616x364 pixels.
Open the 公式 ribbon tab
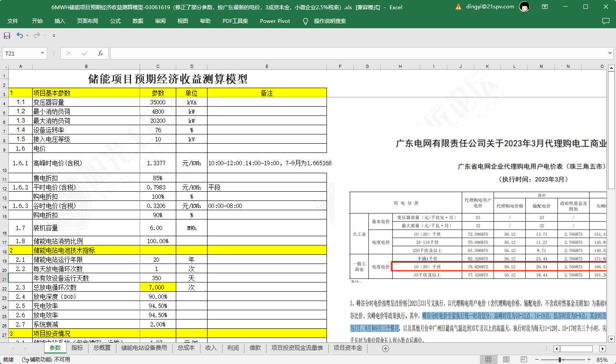(x=115, y=21)
